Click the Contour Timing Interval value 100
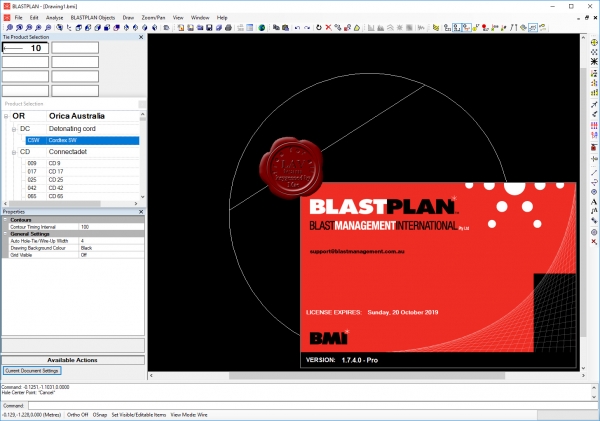 111,227
